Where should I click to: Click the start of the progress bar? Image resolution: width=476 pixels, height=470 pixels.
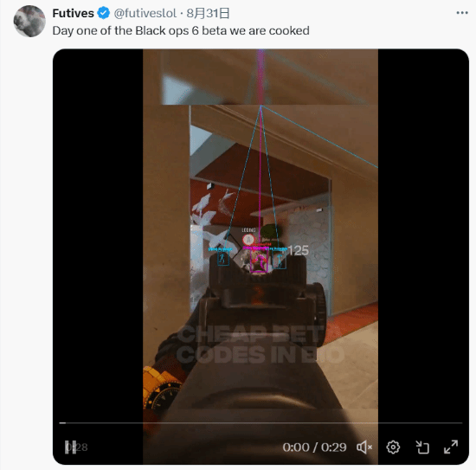coord(62,422)
